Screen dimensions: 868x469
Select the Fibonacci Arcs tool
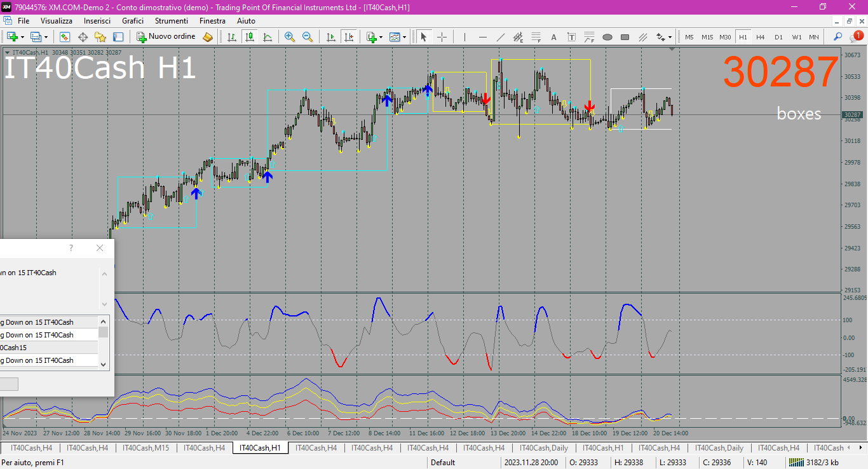pyautogui.click(x=589, y=37)
